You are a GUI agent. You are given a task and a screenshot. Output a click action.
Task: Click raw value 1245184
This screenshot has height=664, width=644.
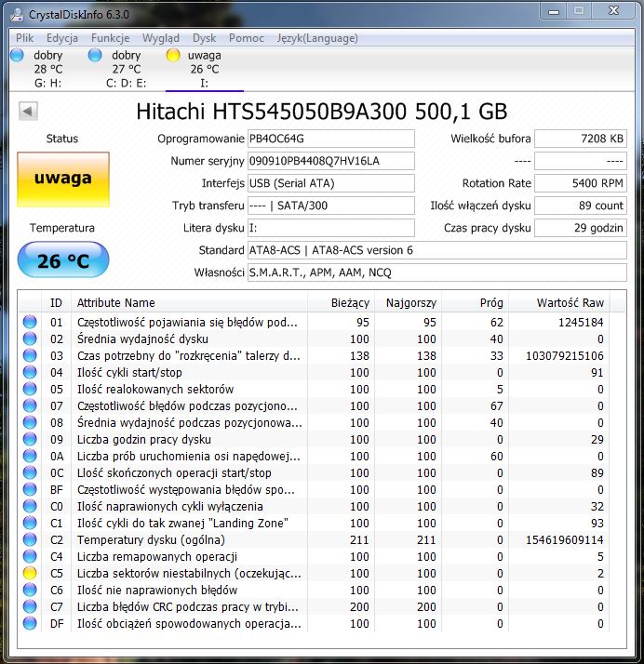pyautogui.click(x=581, y=323)
